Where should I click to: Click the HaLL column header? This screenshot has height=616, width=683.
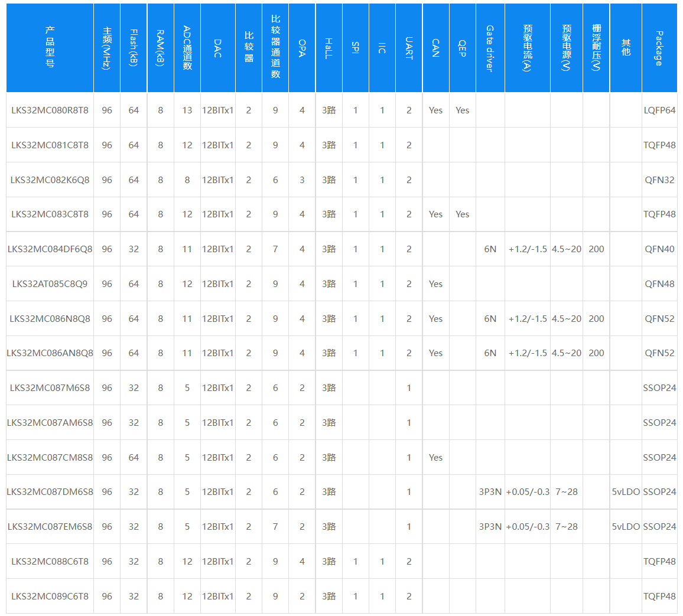point(329,48)
